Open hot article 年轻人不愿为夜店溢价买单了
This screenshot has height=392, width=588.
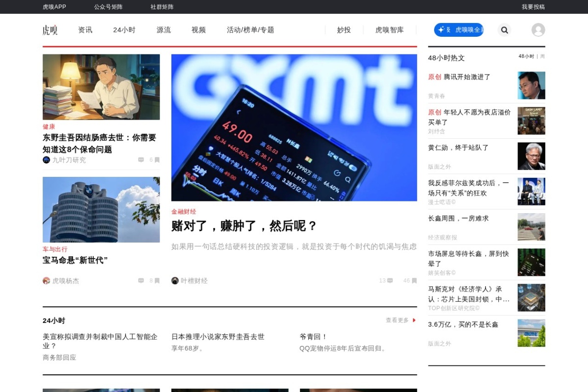pyautogui.click(x=469, y=117)
